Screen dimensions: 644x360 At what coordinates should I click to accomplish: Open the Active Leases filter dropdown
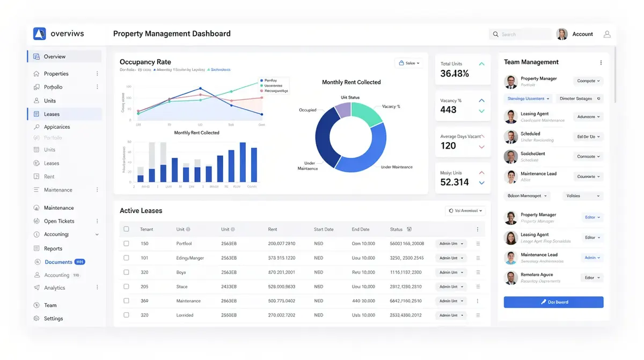pos(465,211)
